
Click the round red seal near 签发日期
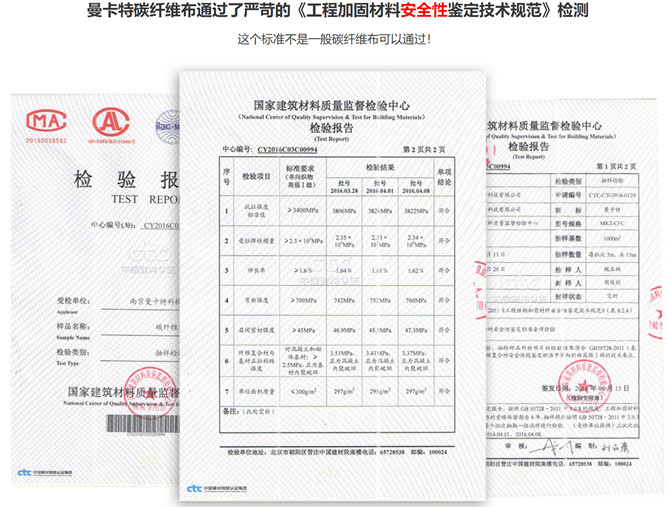pos(584,387)
